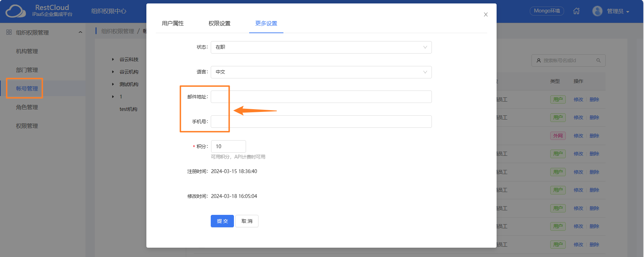Open the 语言 dropdown showing 中文
The height and width of the screenshot is (257, 644).
tap(321, 72)
